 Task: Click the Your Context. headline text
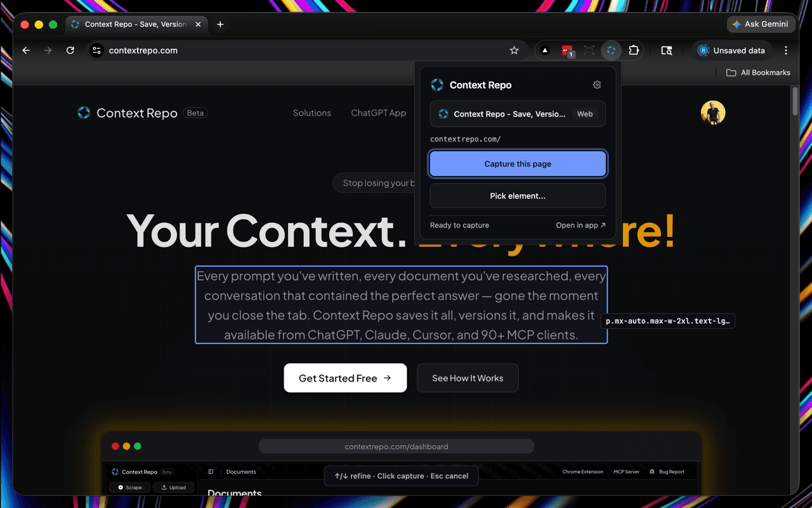point(267,230)
